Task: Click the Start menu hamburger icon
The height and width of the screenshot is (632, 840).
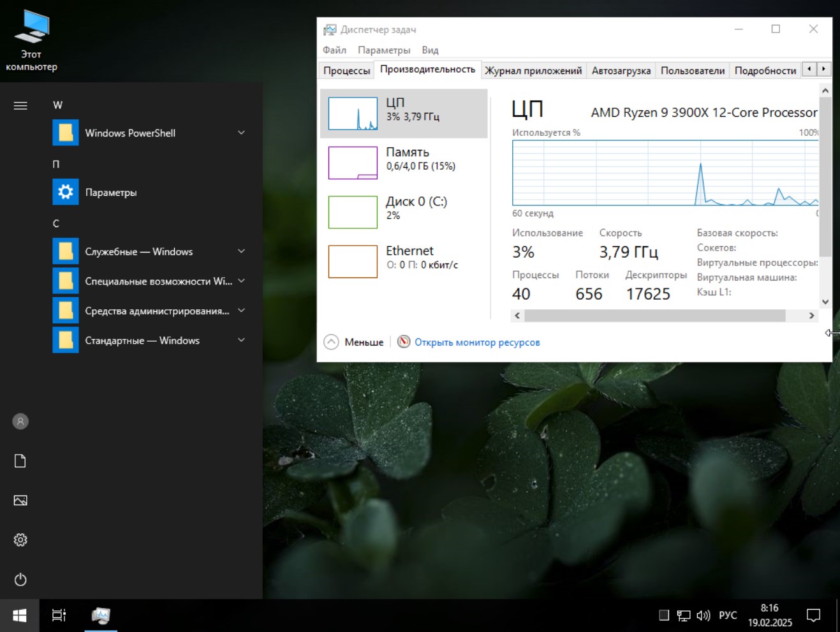Action: (x=20, y=105)
